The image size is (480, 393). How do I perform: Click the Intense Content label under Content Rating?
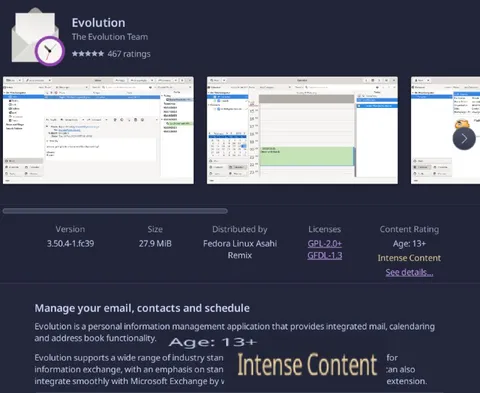409,258
